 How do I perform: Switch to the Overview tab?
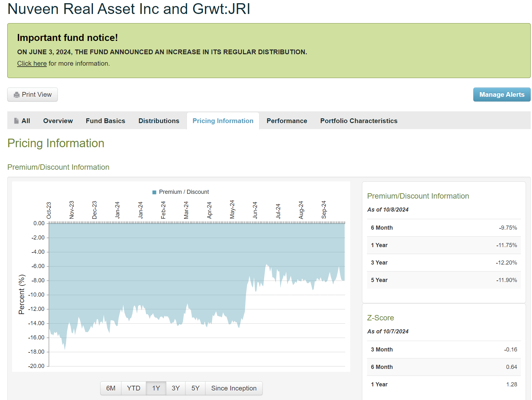tap(58, 121)
